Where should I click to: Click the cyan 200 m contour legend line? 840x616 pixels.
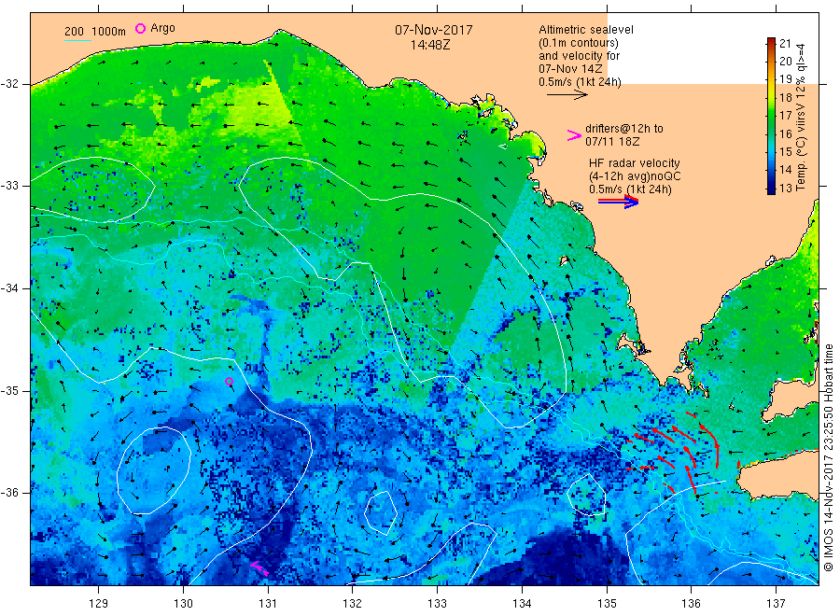click(x=77, y=40)
